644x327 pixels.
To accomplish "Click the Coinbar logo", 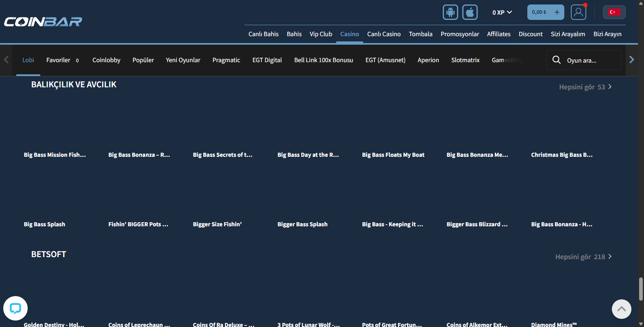I will click(x=43, y=22).
